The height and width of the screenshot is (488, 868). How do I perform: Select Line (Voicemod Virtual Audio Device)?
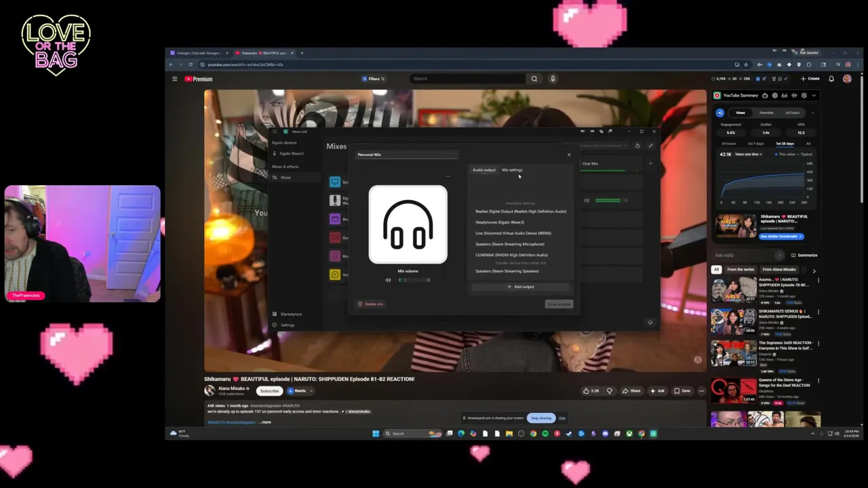point(513,233)
